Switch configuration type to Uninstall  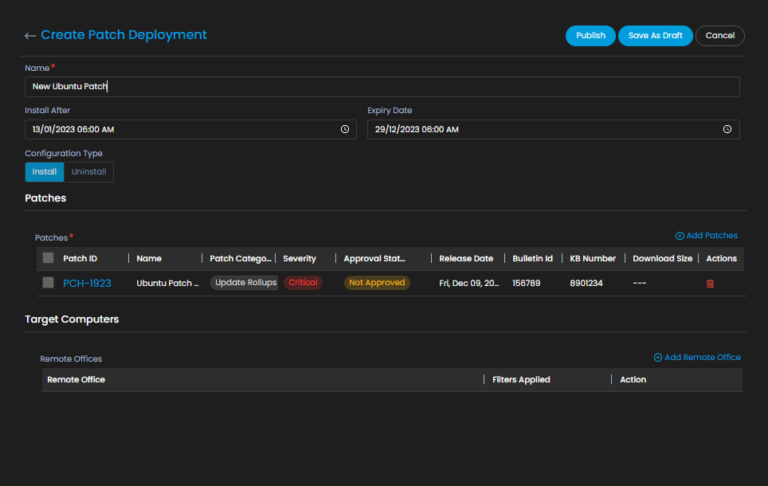coord(89,172)
